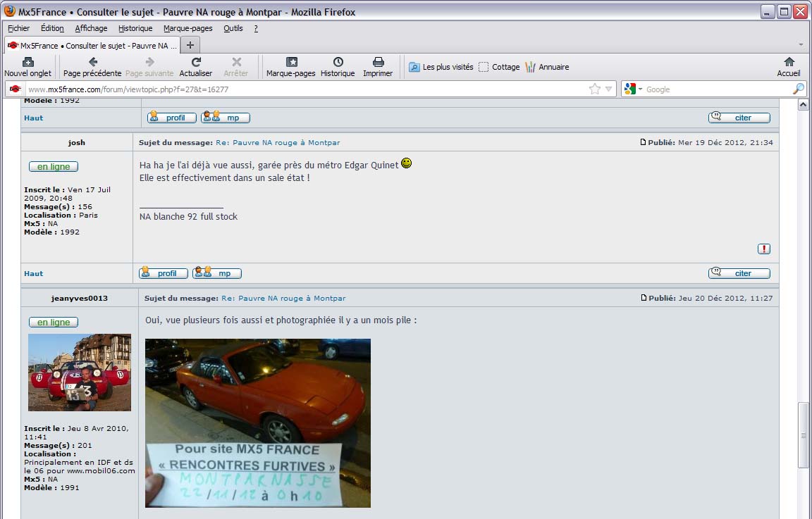Click text 'NA blanche 92 full stock'
Image resolution: width=812 pixels, height=519 pixels.
[x=188, y=216]
